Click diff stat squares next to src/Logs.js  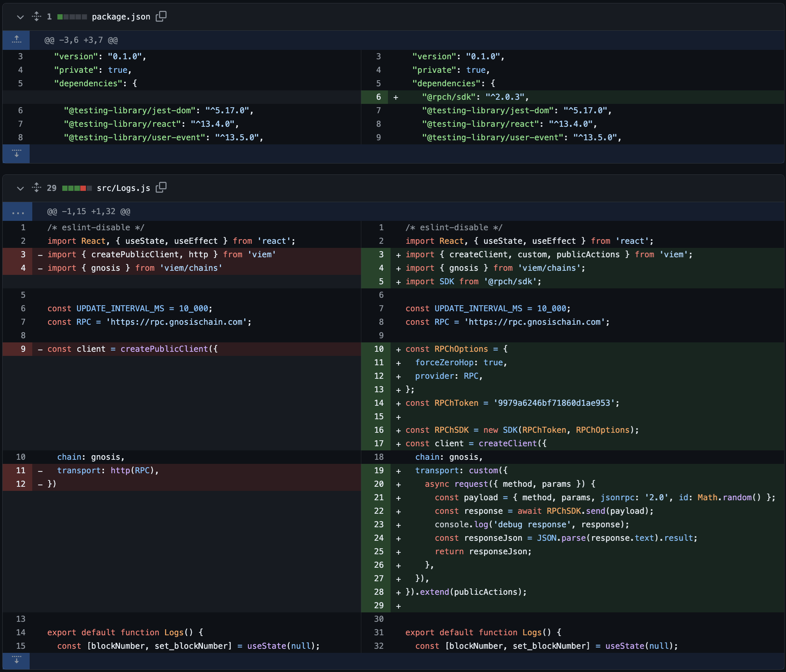click(x=77, y=189)
